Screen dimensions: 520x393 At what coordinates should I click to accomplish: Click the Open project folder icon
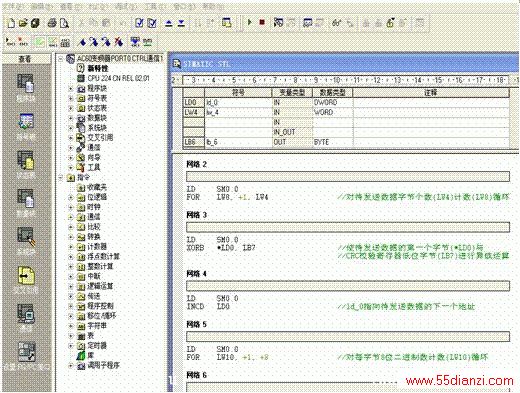point(23,23)
